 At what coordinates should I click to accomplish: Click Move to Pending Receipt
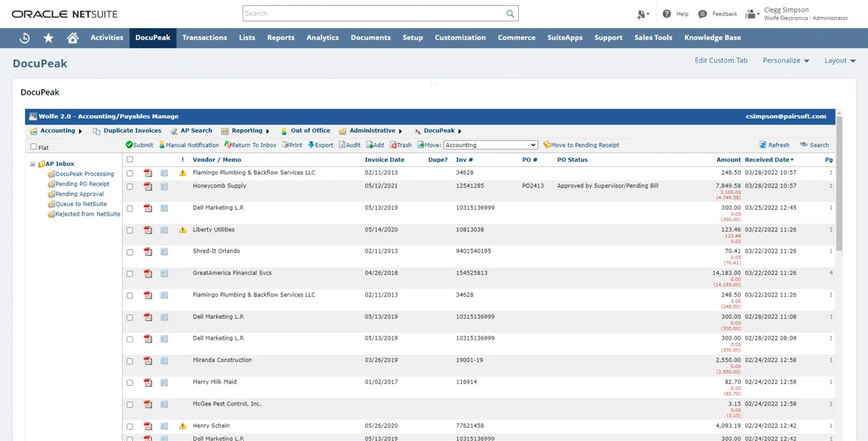pos(581,145)
